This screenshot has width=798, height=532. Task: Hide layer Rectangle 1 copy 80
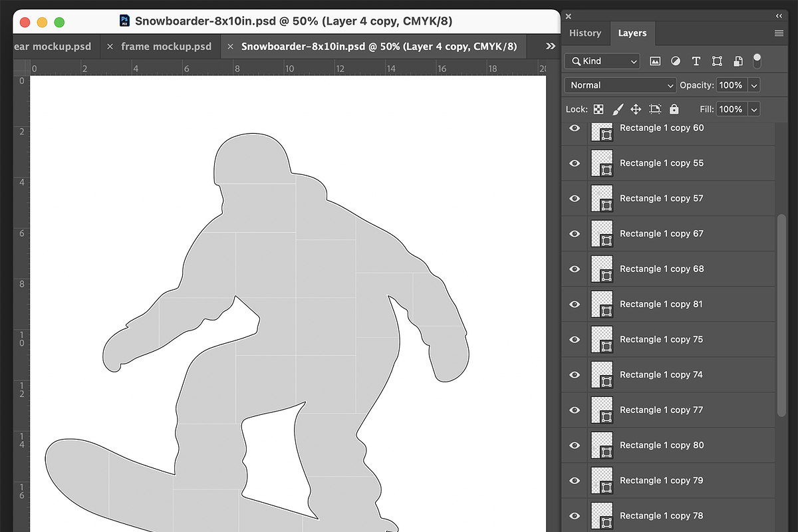pyautogui.click(x=575, y=445)
